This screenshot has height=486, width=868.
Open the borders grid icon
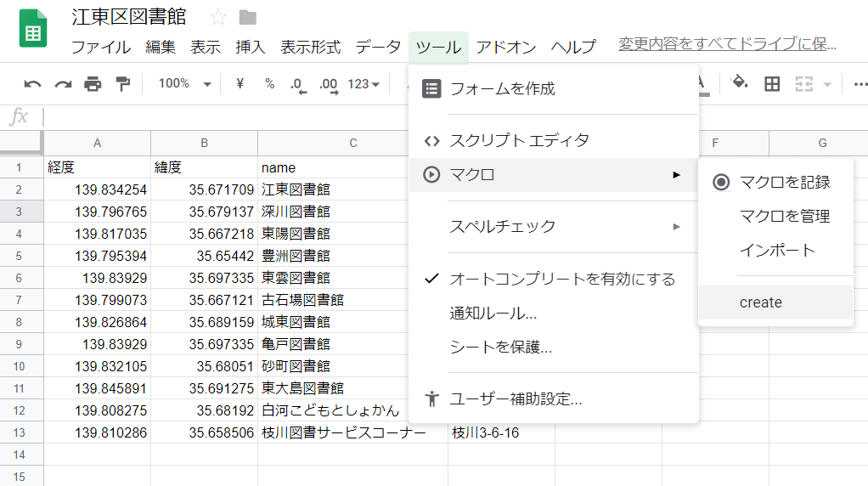click(x=772, y=84)
